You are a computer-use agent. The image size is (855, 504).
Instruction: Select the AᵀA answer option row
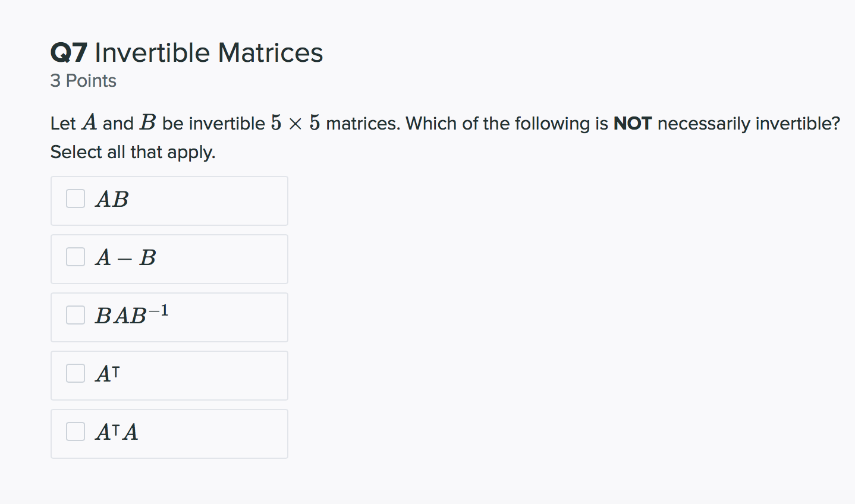point(169,433)
